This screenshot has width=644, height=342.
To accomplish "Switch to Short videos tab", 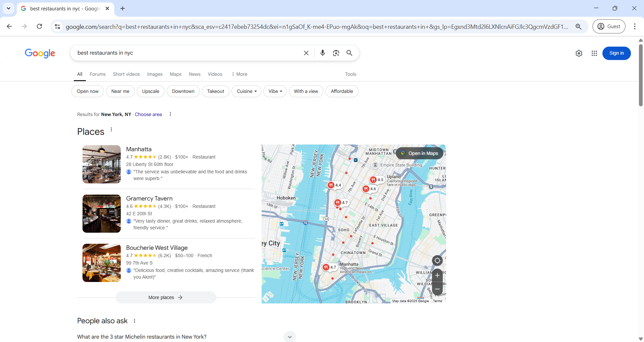I will coord(126,74).
